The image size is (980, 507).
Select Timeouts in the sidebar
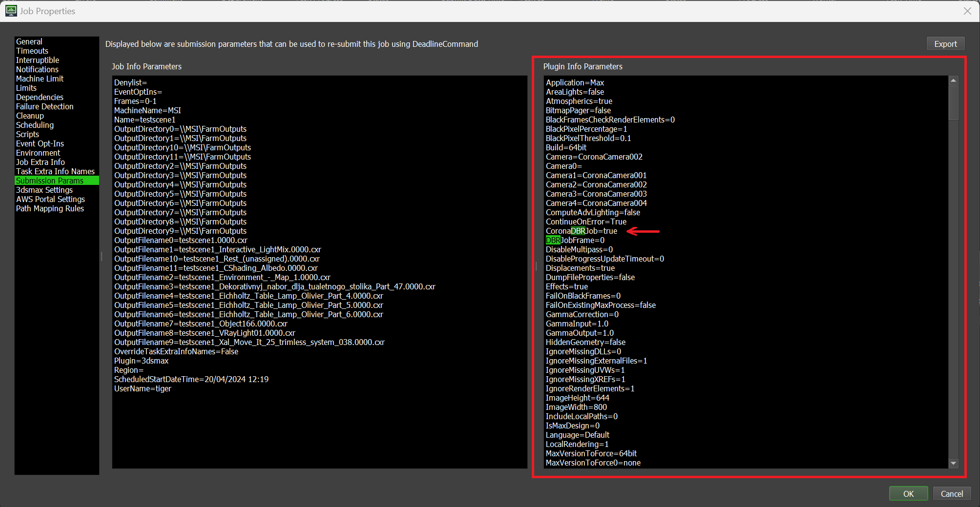coord(32,51)
